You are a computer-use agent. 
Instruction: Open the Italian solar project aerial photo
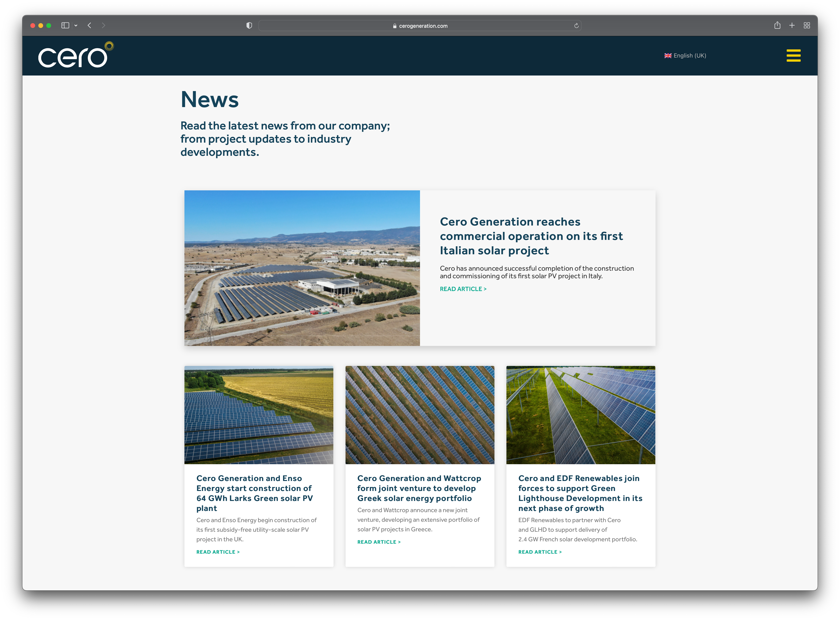302,268
